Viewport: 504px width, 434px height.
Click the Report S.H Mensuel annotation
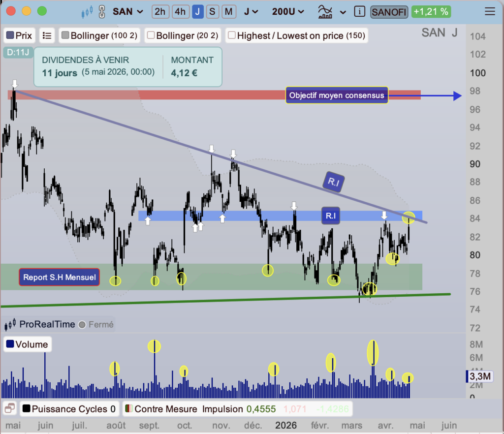[59, 277]
